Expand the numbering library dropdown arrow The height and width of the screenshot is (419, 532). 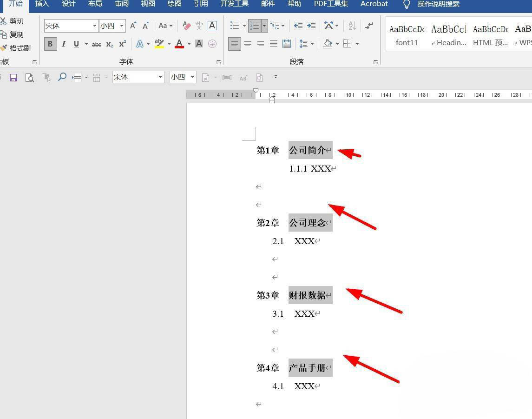click(x=264, y=26)
